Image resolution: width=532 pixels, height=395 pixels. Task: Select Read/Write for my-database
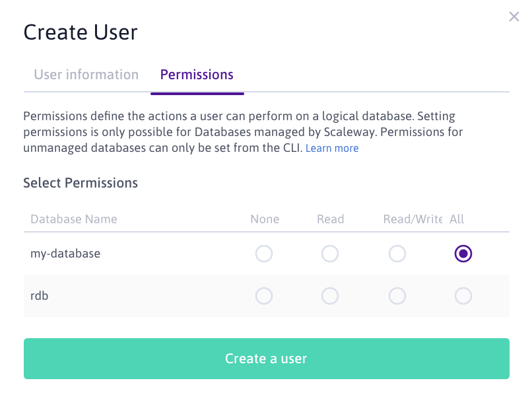[x=397, y=254]
